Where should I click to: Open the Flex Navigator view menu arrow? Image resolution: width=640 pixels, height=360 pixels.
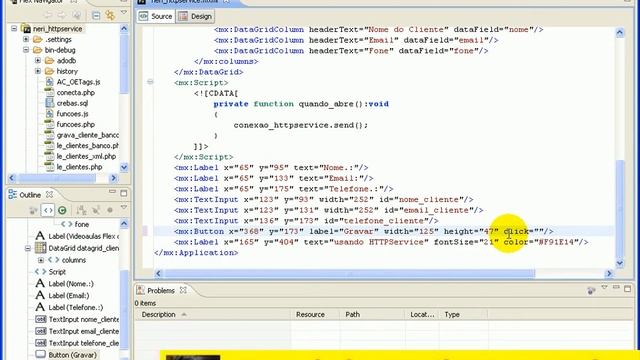(x=124, y=13)
